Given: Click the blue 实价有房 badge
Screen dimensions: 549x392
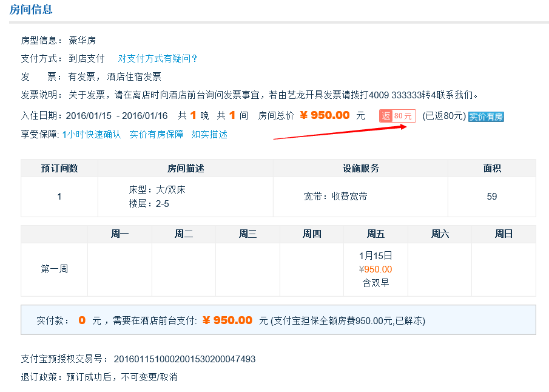Looking at the screenshot, I should click(x=486, y=117).
